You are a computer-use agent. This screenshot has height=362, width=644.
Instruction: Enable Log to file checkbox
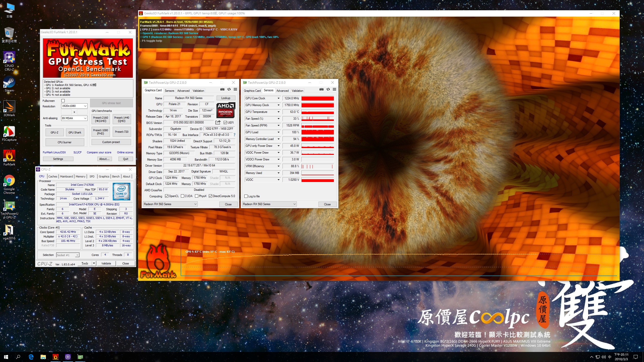[x=246, y=196]
